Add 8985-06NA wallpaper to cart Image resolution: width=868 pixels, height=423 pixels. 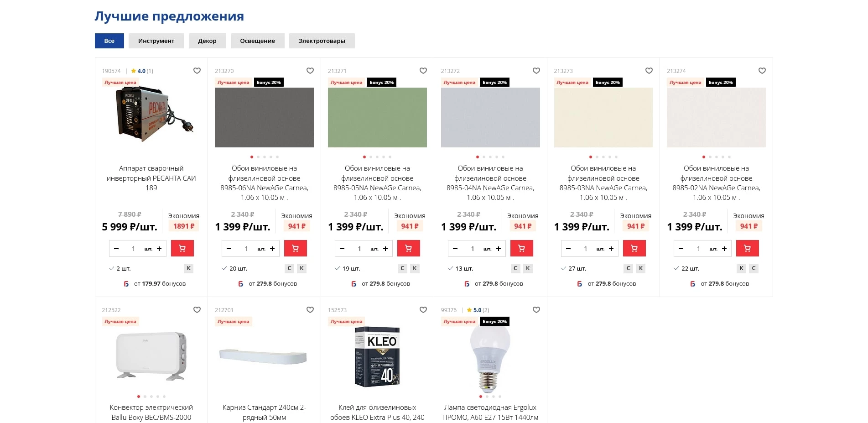point(295,248)
